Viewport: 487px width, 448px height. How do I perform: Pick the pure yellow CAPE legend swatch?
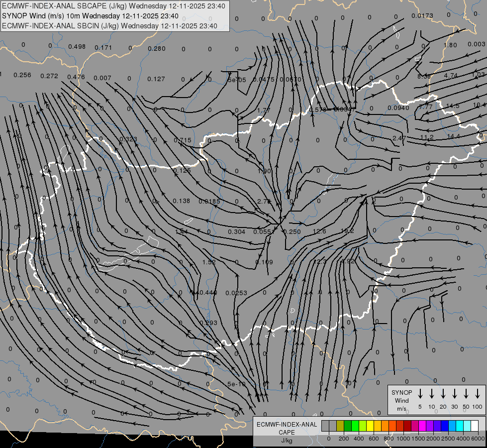click(370, 426)
